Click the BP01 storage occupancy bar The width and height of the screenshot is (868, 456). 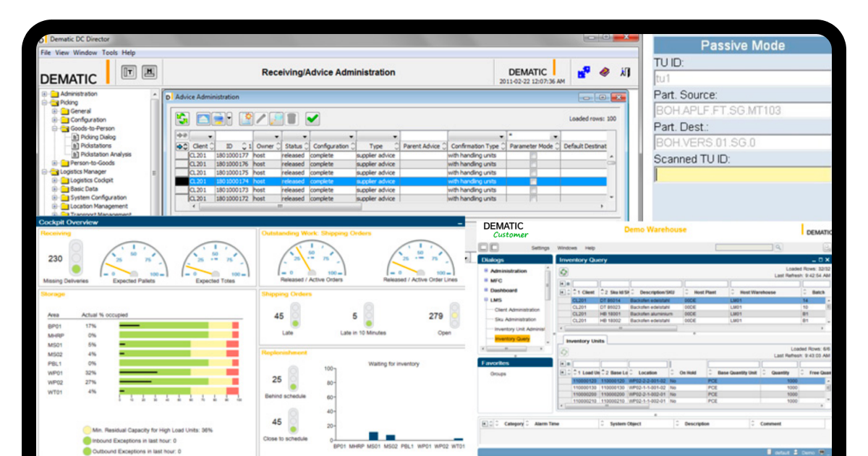(x=179, y=326)
